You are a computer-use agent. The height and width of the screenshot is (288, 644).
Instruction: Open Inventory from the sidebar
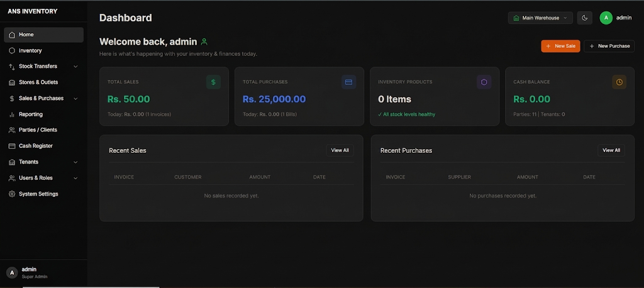[43, 50]
